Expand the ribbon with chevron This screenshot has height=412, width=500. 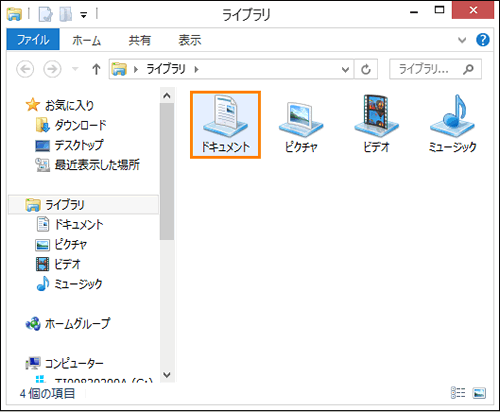click(x=462, y=40)
